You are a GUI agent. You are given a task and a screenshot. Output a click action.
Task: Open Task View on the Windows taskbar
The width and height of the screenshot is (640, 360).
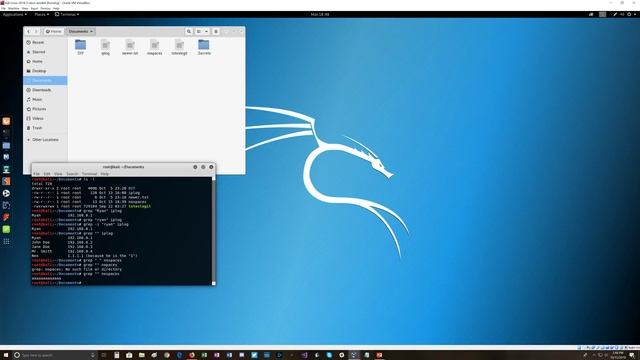tap(104, 355)
